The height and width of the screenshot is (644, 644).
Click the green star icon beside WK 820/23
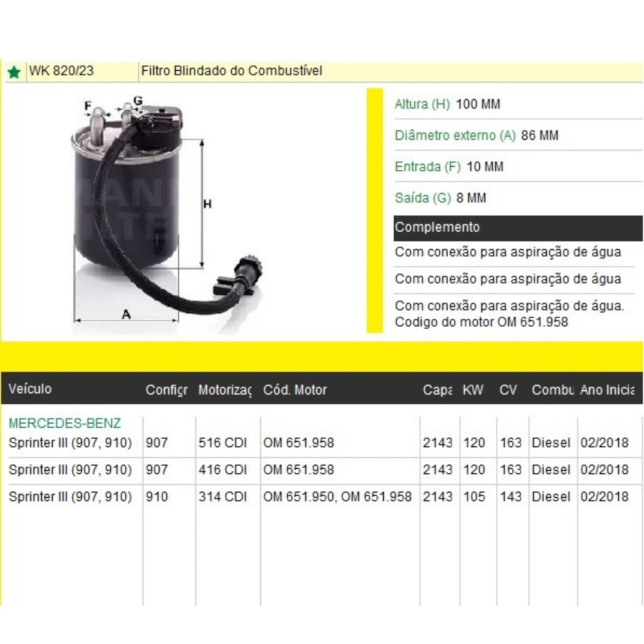[x=14, y=71]
